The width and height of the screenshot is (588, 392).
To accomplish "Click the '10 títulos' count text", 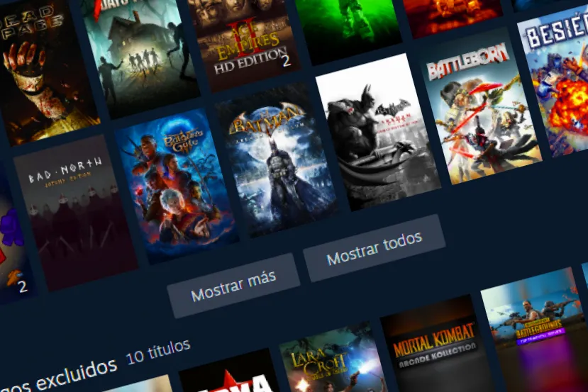I will 158,352.
